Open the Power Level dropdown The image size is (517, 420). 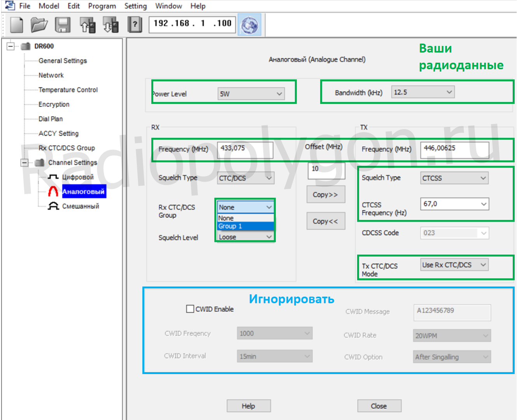tap(251, 94)
